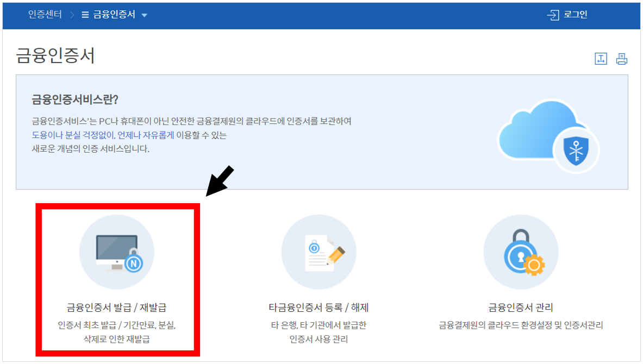
Task: Click the text size adjustment icon
Action: point(601,58)
